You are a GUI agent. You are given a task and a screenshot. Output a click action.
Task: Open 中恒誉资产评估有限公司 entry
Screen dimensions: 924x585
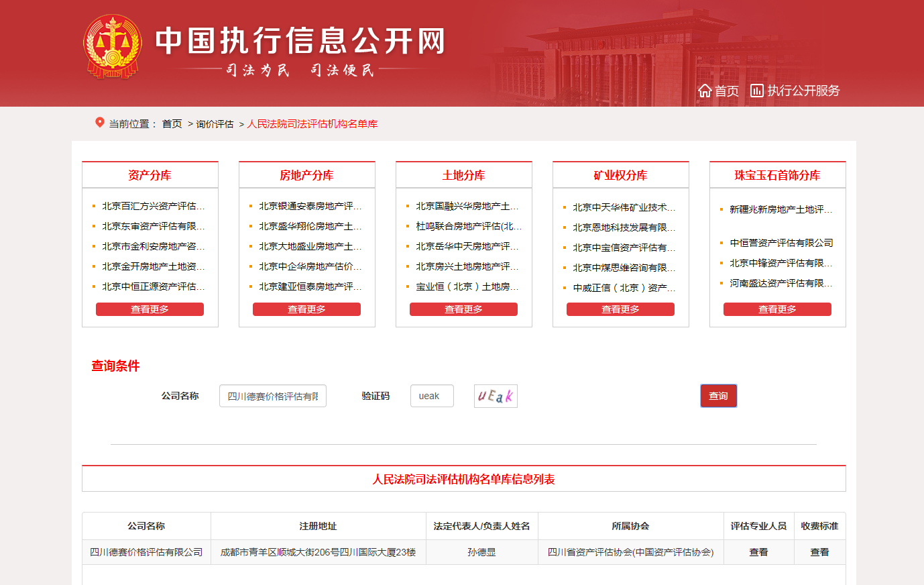click(781, 243)
